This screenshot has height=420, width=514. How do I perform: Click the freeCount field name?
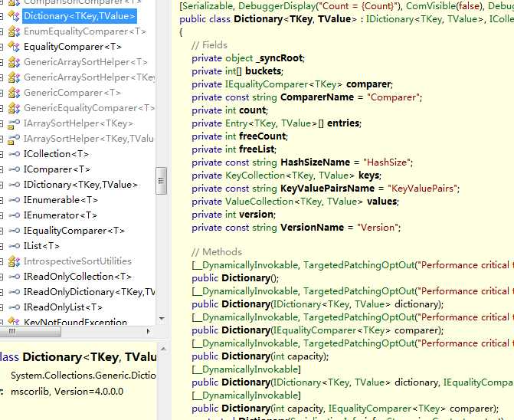click(263, 136)
